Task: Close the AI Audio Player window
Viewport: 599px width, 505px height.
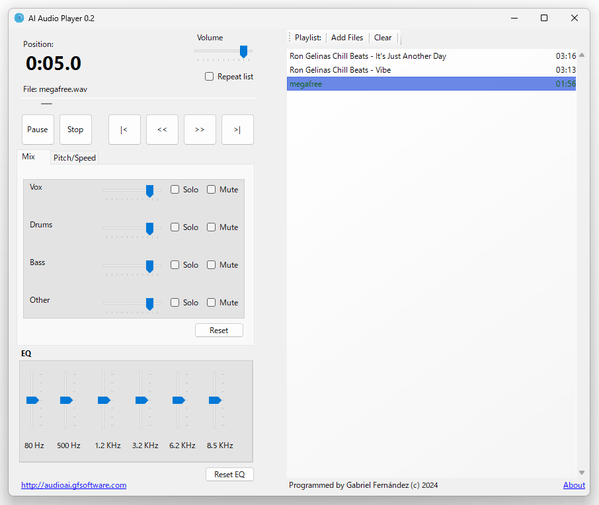Action: [574, 18]
